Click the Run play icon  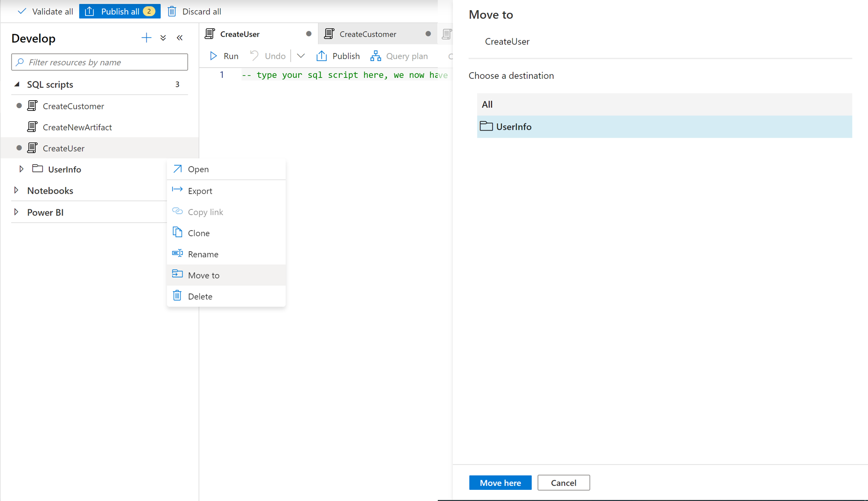coord(214,56)
